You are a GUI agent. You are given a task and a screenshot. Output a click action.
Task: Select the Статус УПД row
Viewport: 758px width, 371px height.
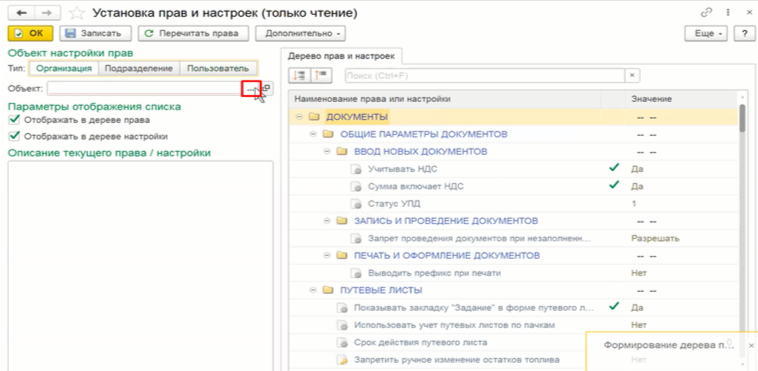point(513,204)
